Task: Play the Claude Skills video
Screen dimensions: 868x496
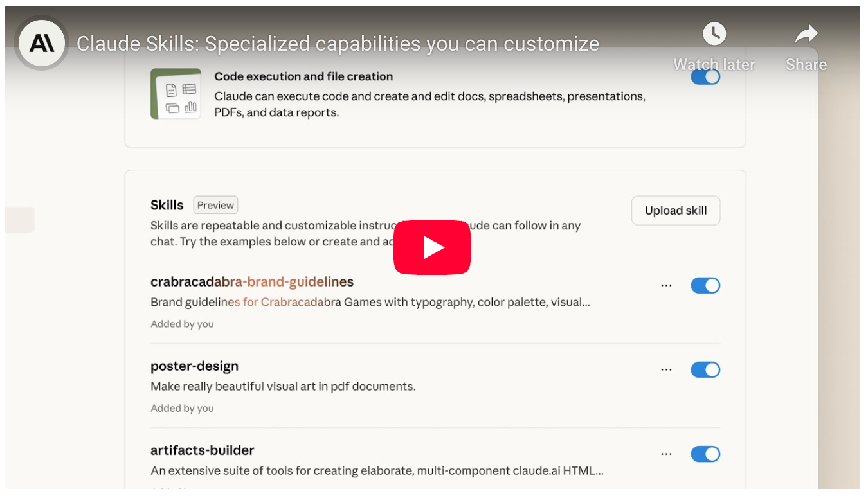Action: [x=432, y=247]
